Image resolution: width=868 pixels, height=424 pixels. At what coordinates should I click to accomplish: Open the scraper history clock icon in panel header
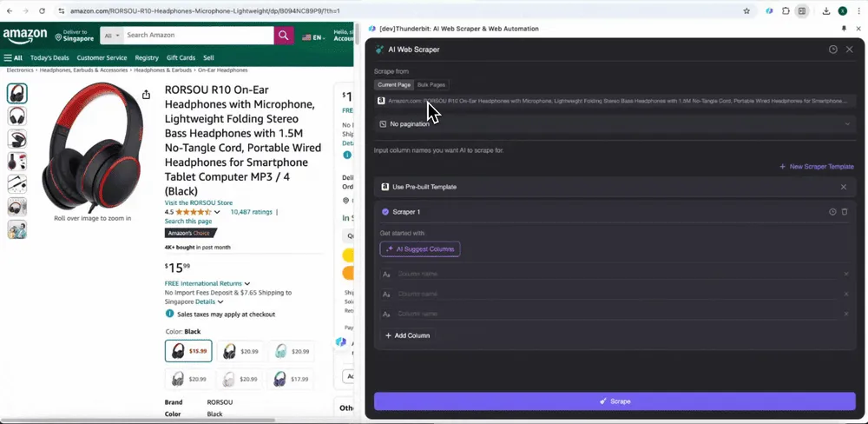(x=832, y=50)
